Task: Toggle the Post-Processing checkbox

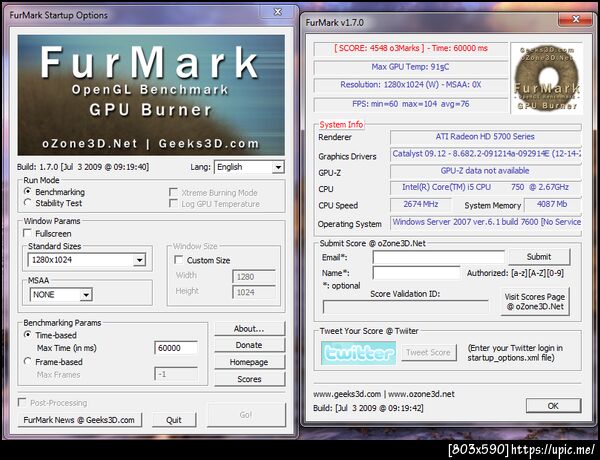Action: [x=22, y=402]
